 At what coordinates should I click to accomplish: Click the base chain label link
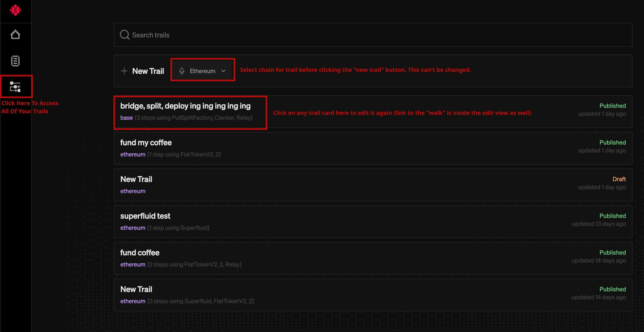point(127,118)
